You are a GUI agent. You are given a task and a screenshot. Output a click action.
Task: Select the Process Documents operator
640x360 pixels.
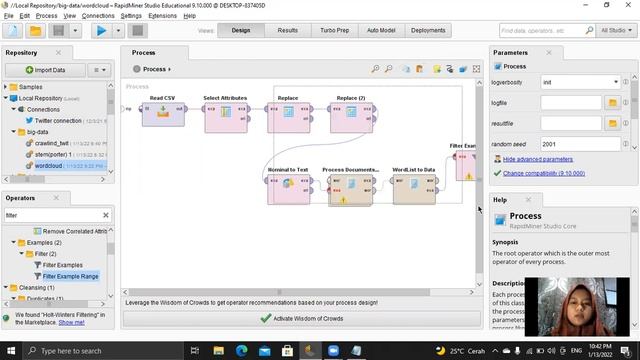(351, 190)
